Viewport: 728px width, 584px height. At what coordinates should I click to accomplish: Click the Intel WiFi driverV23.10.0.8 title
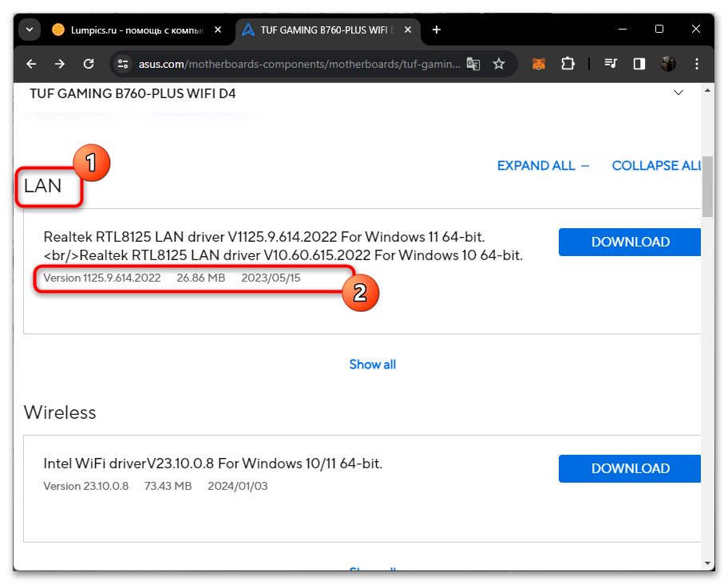point(212,464)
